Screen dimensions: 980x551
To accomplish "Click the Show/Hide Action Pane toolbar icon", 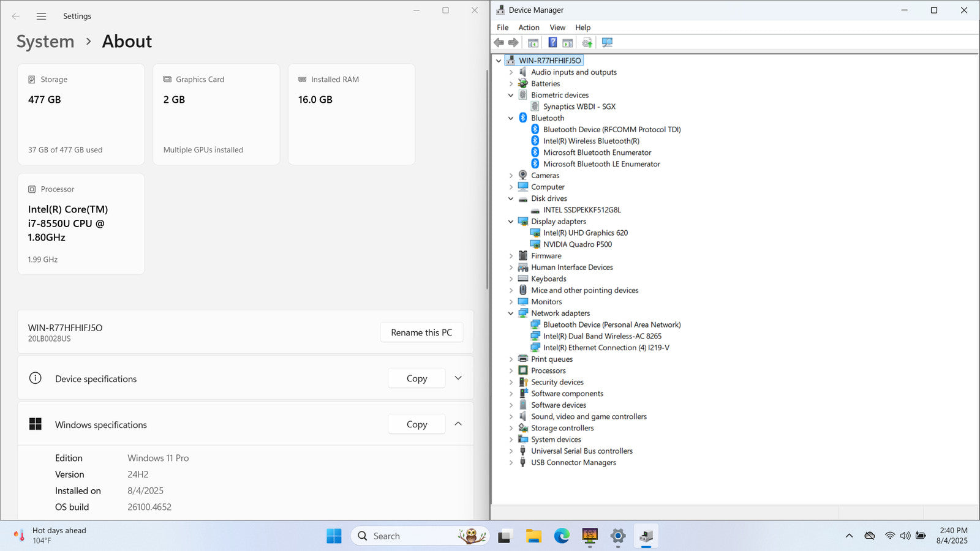I will (568, 43).
